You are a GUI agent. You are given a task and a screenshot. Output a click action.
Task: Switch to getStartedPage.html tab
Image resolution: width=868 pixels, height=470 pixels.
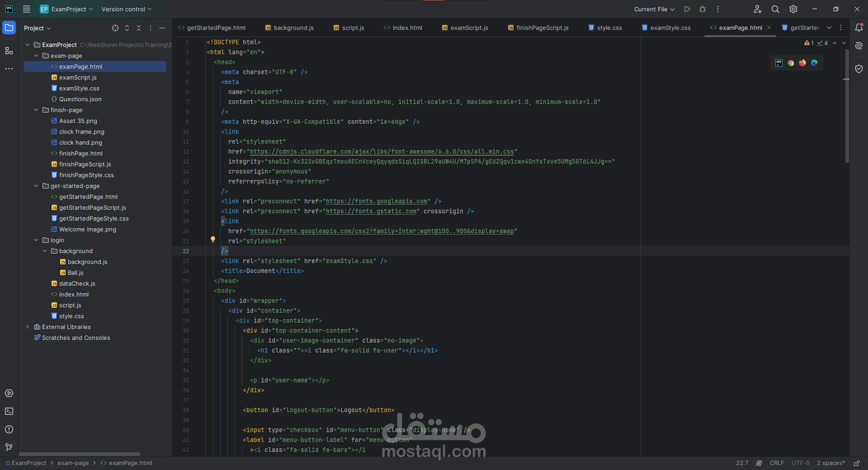point(212,28)
